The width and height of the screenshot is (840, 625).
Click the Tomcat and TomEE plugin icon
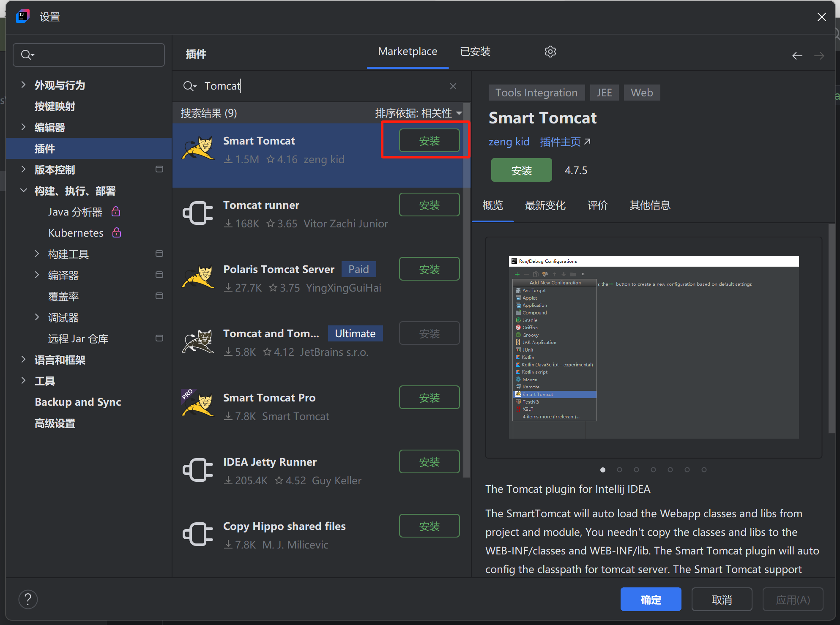point(198,341)
